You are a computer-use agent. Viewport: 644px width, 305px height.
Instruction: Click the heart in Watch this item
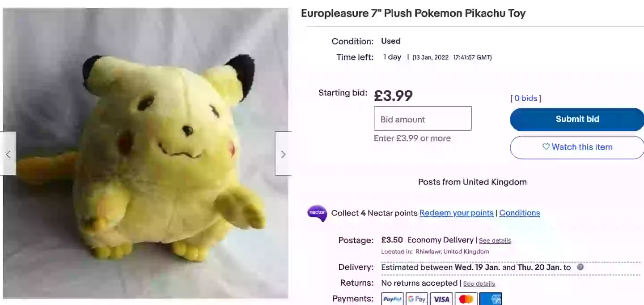click(x=546, y=146)
